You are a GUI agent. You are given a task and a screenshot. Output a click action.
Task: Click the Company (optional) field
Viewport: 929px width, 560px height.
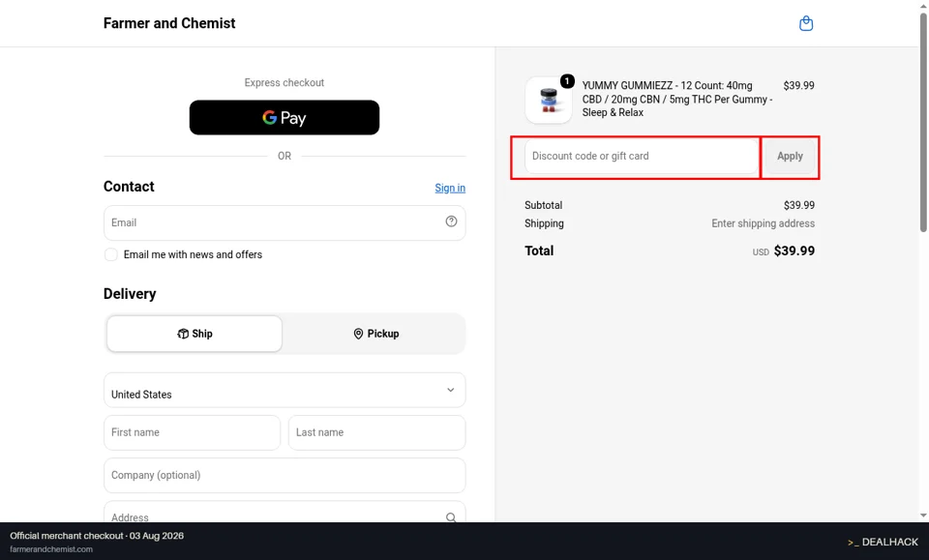click(x=285, y=475)
